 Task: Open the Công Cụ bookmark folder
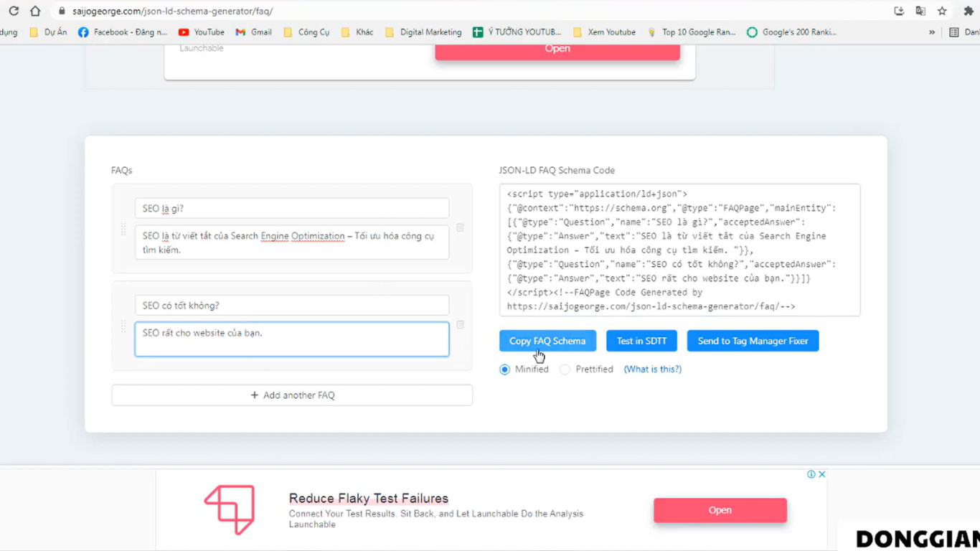(306, 32)
